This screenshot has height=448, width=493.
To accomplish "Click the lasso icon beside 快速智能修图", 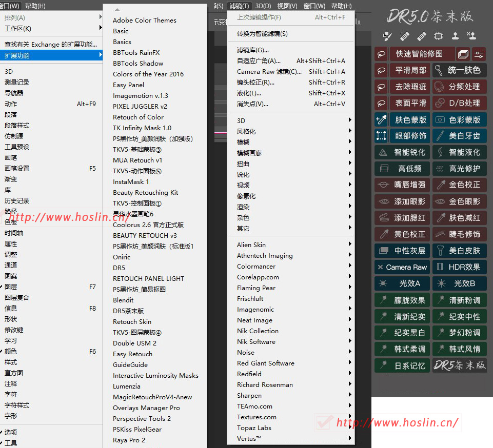I will click(x=382, y=54).
